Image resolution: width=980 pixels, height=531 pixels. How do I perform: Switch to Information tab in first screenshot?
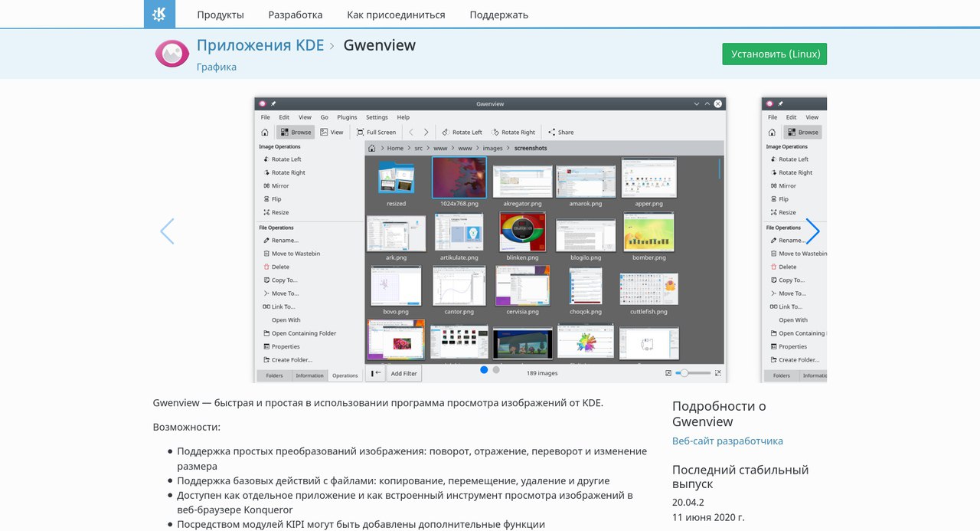pos(310,375)
